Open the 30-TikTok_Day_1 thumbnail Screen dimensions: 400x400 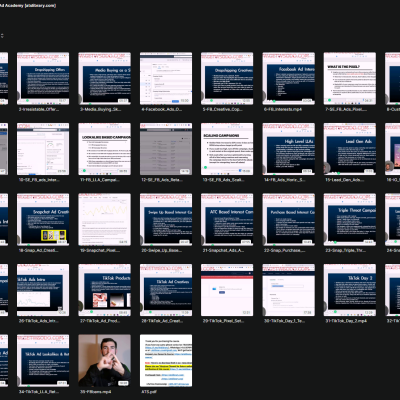tap(288, 290)
